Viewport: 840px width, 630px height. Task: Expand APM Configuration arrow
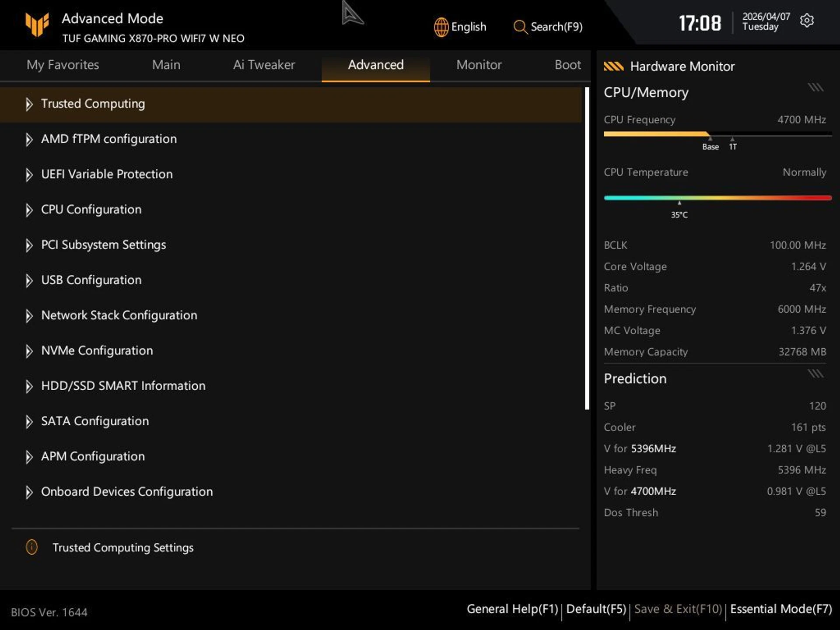point(29,457)
